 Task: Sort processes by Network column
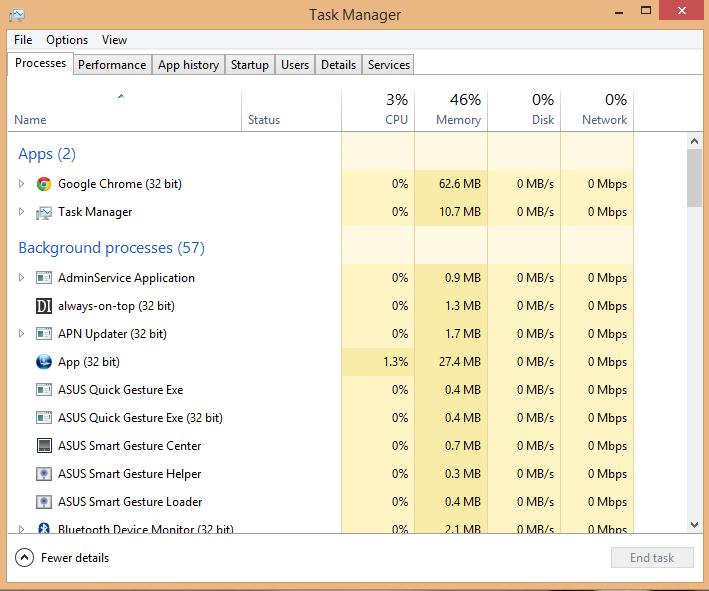(x=597, y=111)
